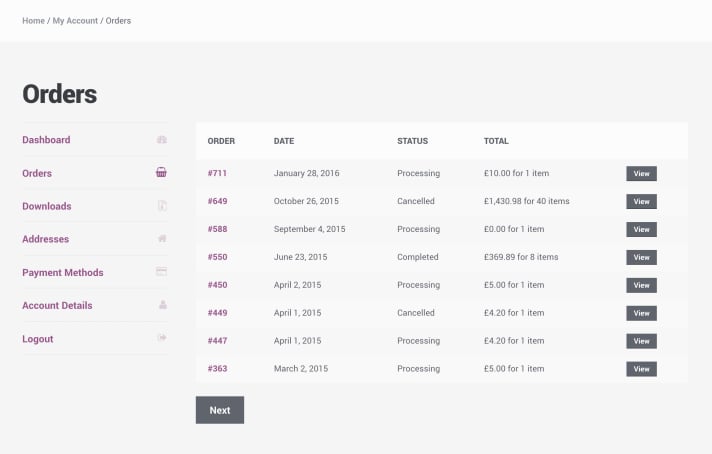Click My Account breadcrumb link
The height and width of the screenshot is (454, 712).
coord(75,21)
